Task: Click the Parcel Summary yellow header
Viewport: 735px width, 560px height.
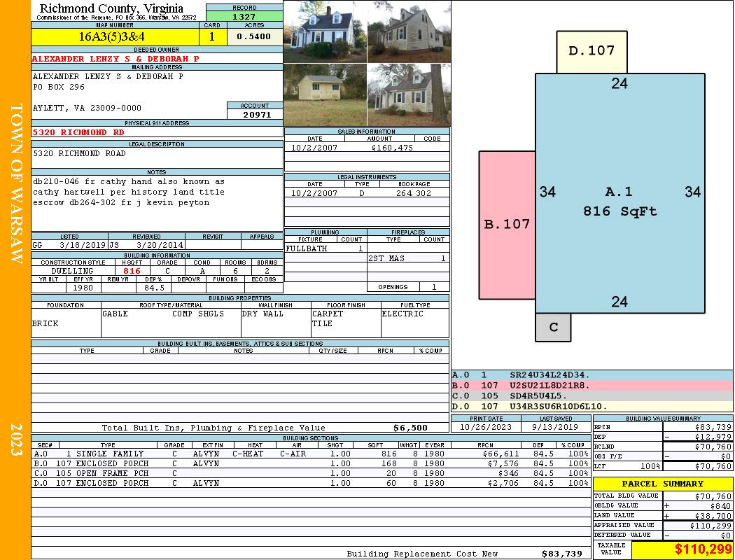Action: (663, 484)
